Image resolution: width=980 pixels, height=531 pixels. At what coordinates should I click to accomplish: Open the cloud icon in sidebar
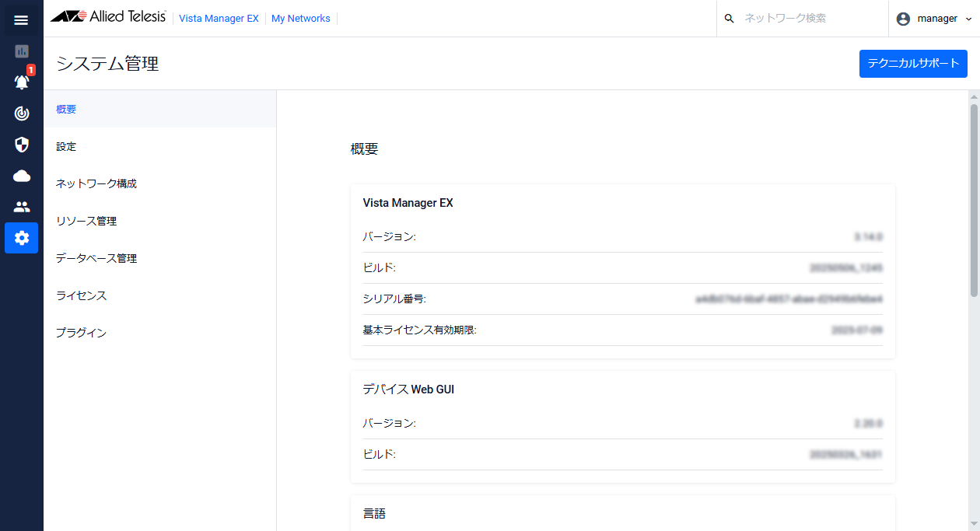(x=22, y=176)
